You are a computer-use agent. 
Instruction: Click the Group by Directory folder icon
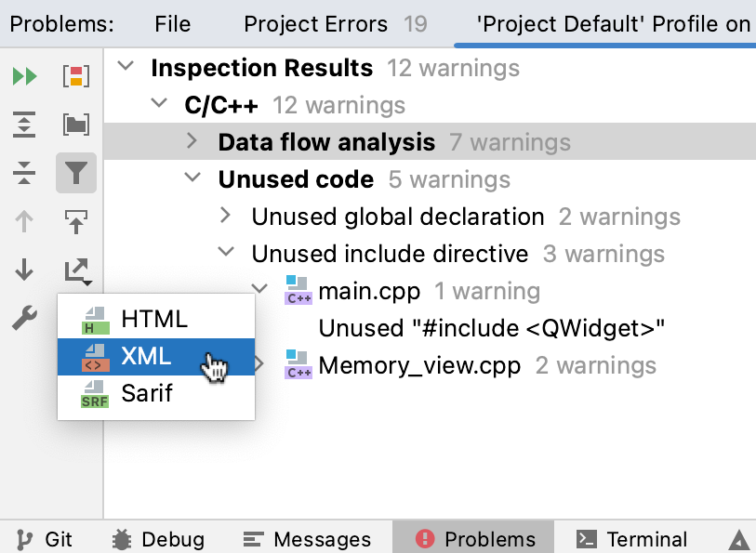point(76,124)
